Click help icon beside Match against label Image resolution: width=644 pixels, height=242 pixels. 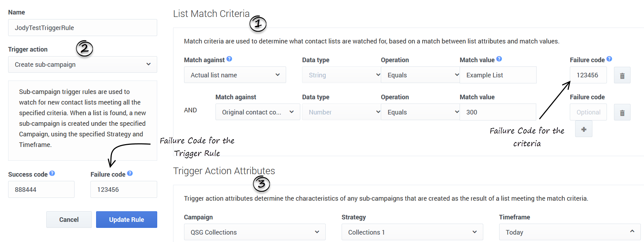click(229, 59)
